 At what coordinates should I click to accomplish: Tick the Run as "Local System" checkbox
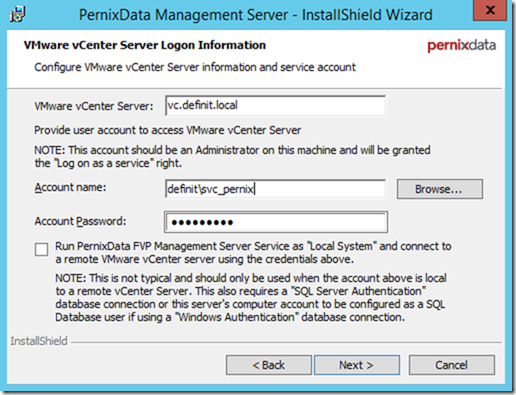point(41,250)
